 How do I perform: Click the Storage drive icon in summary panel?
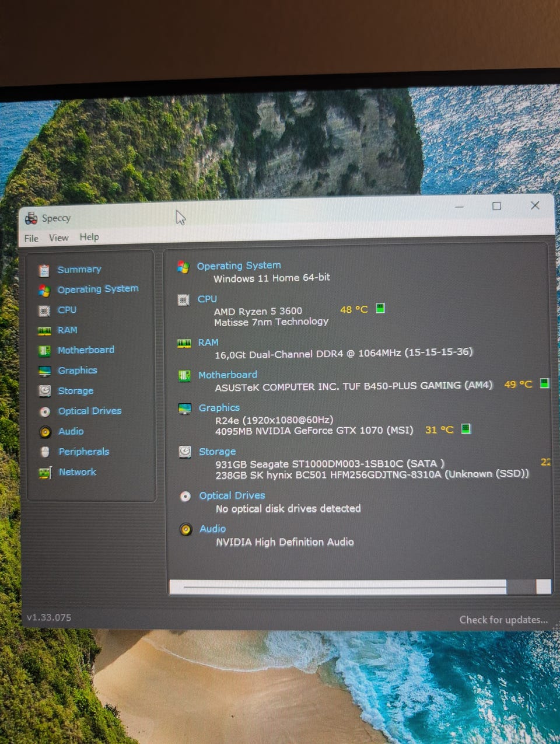coord(185,452)
